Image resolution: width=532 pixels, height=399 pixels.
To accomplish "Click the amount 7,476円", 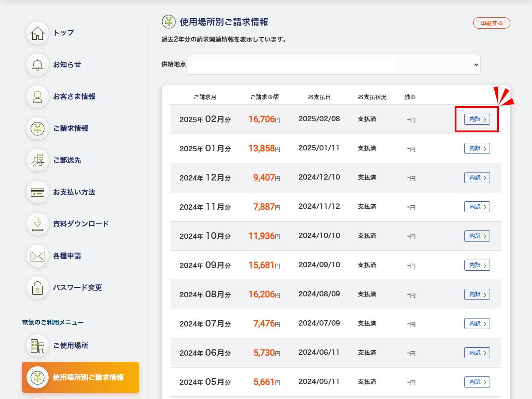I will point(267,323).
